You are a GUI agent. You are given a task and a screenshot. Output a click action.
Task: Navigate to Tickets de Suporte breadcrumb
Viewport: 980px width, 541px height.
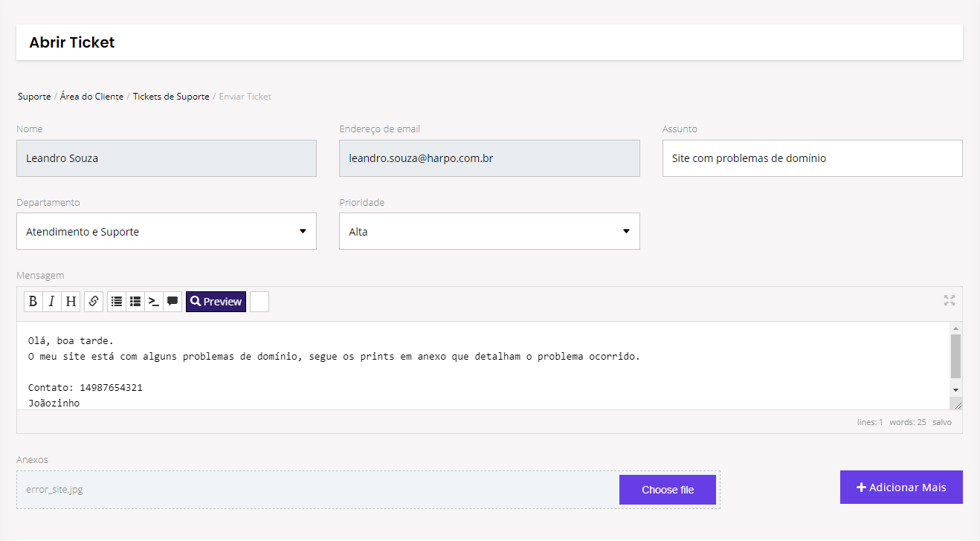point(171,97)
